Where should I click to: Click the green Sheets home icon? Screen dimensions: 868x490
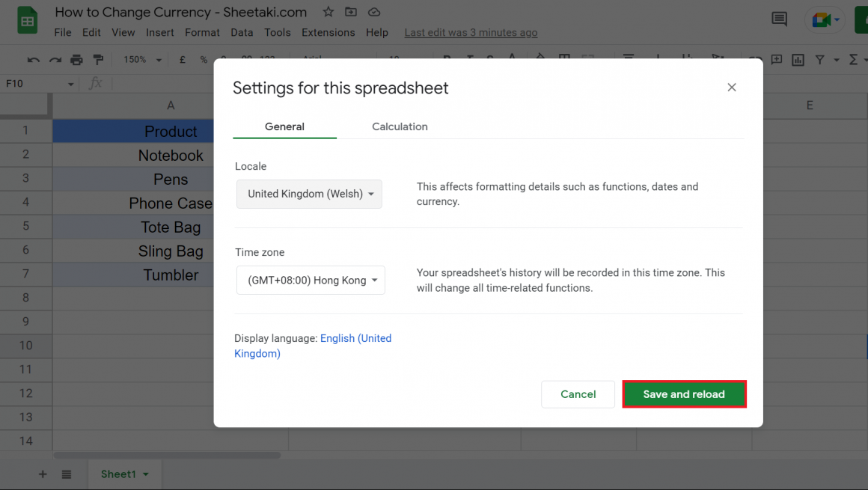[27, 19]
